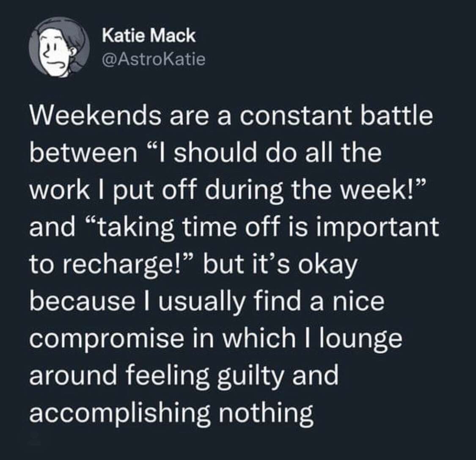The width and height of the screenshot is (476, 460).
Task: Click the phrase "constant battle"
Action: pyautogui.click(x=336, y=116)
